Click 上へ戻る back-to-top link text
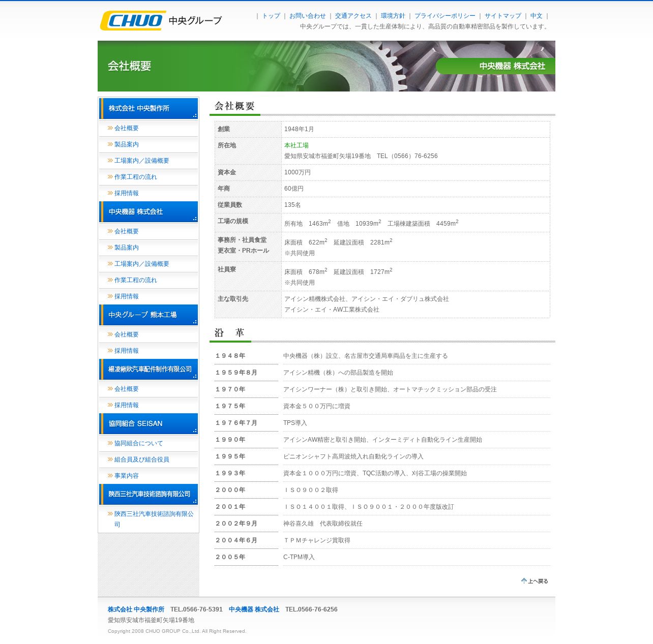 538,581
